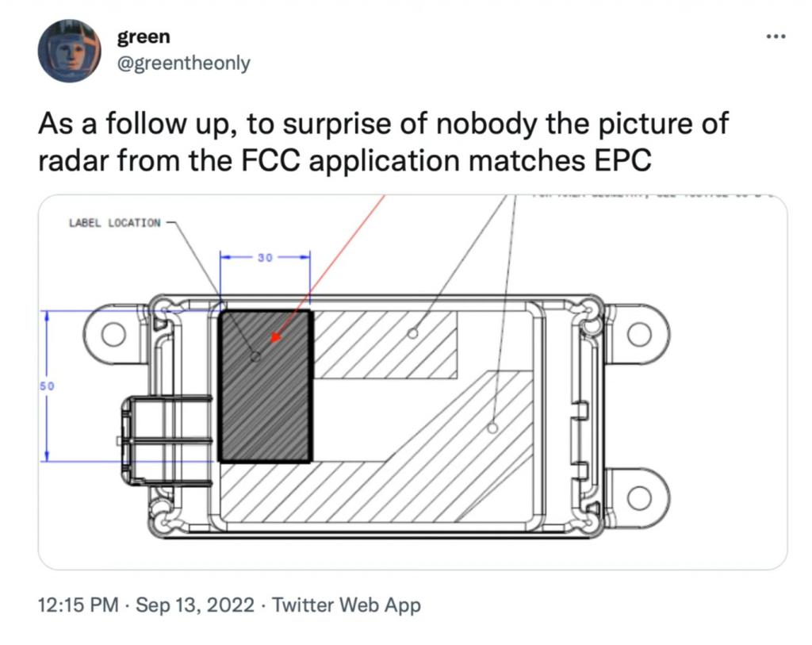The image size is (812, 645).
Task: Open green's profile avatar picture
Action: pos(70,51)
